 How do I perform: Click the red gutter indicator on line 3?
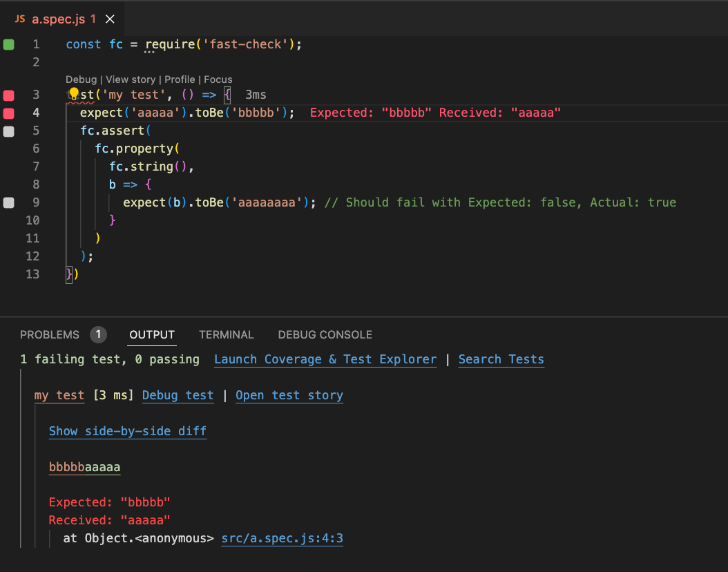pos(9,95)
